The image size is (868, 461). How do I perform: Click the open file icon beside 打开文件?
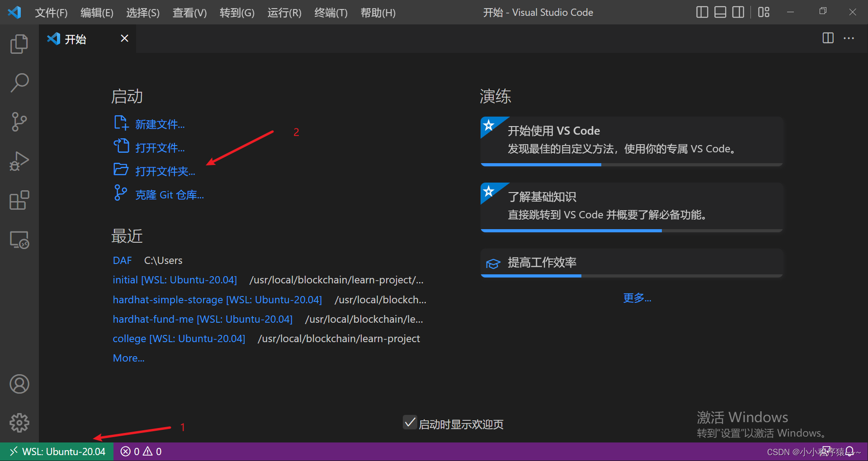click(121, 146)
